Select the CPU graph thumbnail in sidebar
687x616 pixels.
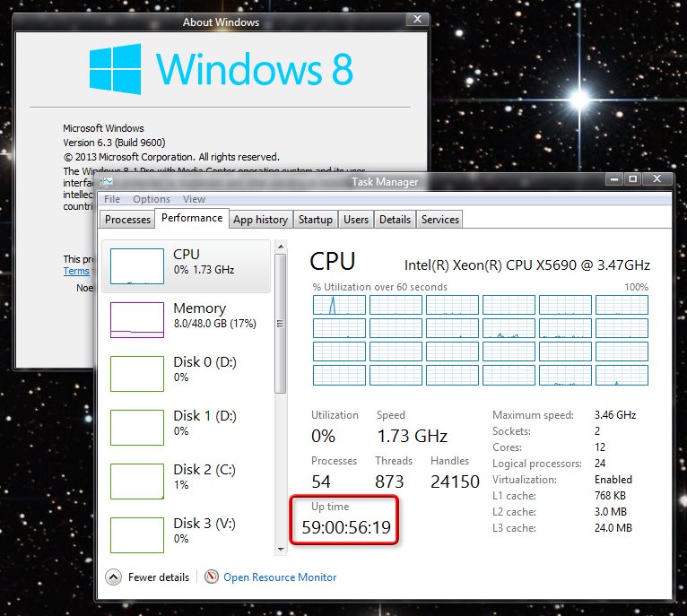[136, 266]
